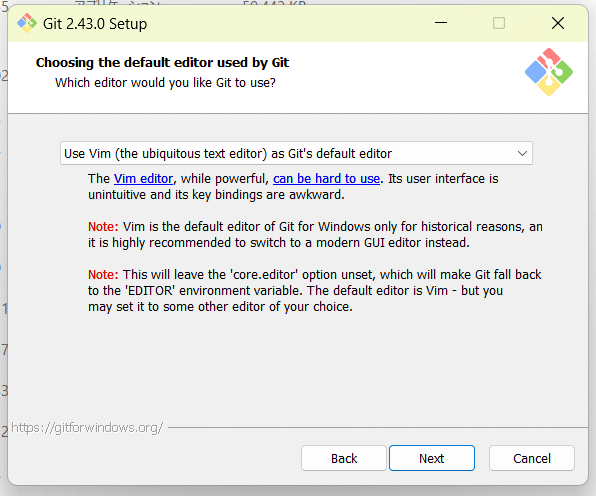Click the gitforwindows.org URL text
596x496 pixels.
[x=87, y=428]
